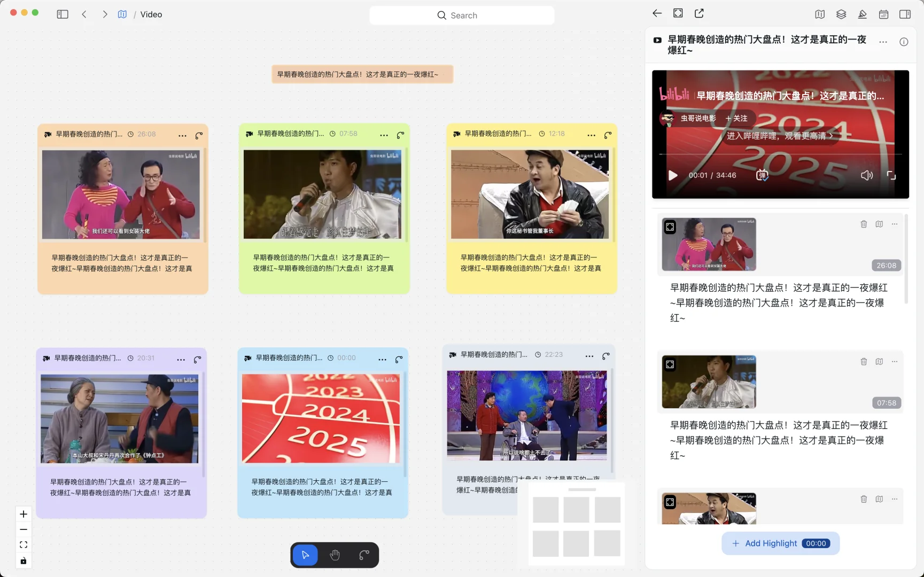Viewport: 924px width, 577px height.
Task: Click the Video breadcrumb label
Action: pyautogui.click(x=151, y=14)
